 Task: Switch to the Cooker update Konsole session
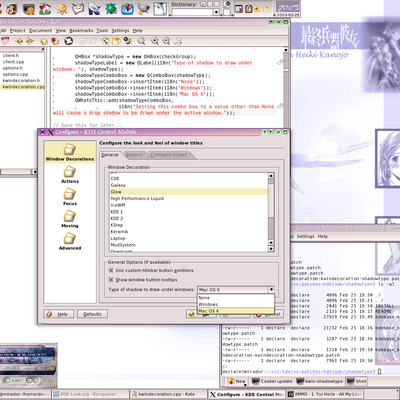pos(272,381)
